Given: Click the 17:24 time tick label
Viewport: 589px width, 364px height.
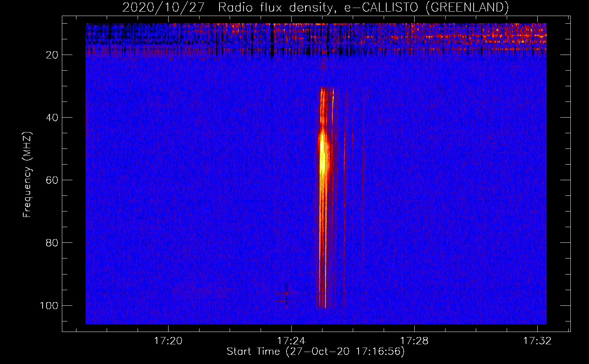Looking at the screenshot, I should tap(291, 341).
